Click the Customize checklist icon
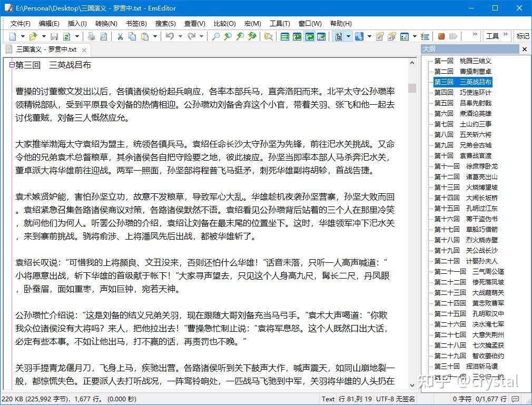The height and width of the screenshot is (405, 532). (405, 36)
